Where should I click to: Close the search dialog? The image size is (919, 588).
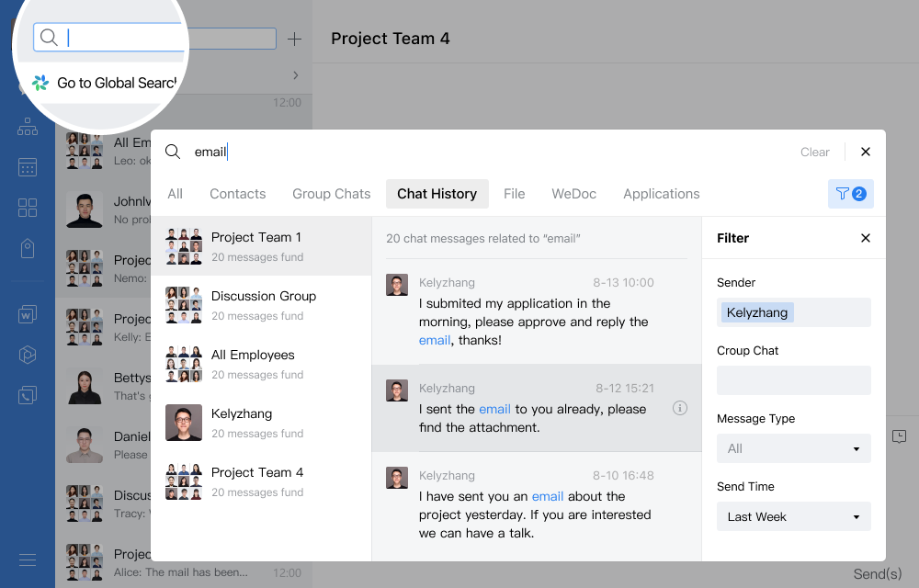click(x=865, y=152)
